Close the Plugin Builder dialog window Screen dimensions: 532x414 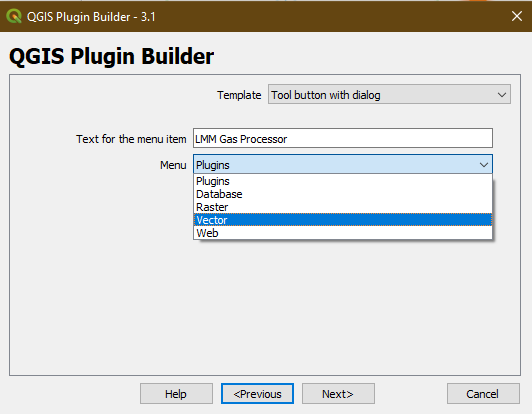coord(517,16)
